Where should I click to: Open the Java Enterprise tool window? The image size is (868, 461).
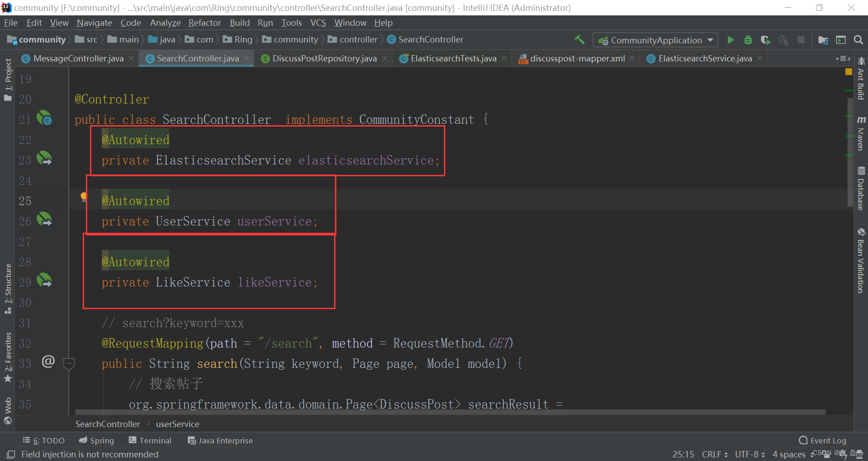[220, 440]
